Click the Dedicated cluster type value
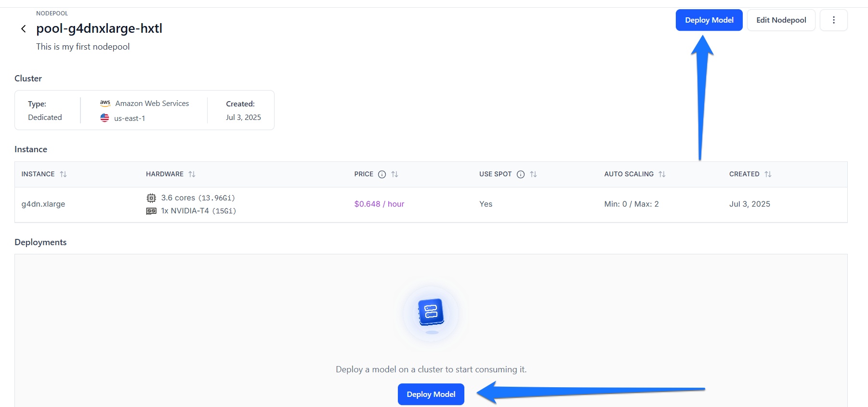The height and width of the screenshot is (407, 868). click(x=45, y=118)
